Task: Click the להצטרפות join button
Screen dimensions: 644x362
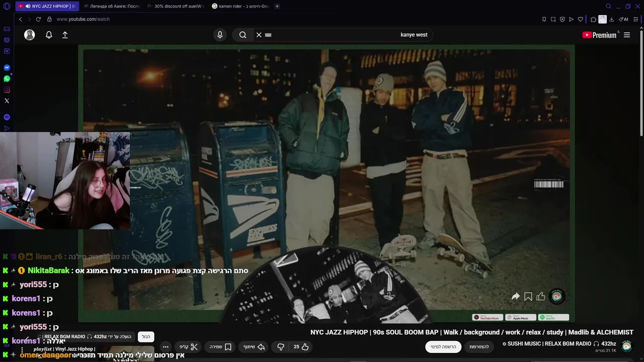Action: [479, 346]
